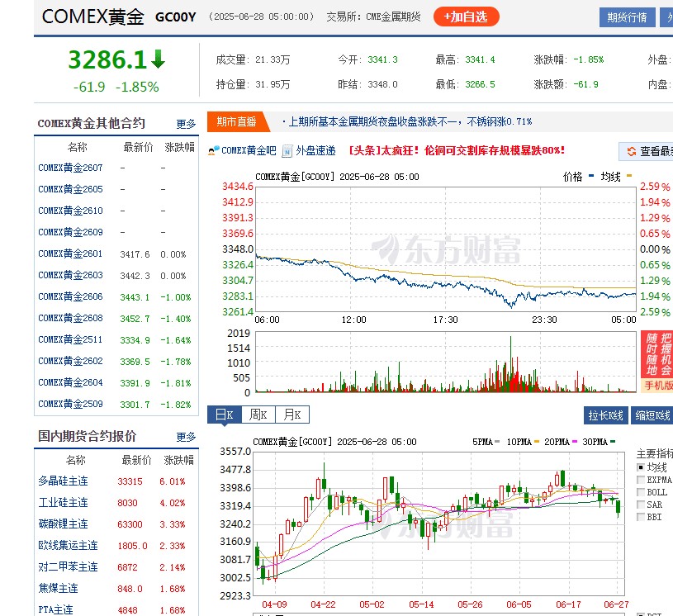
Task: Open 更多 link for 国内期货合约报价
Action: pyautogui.click(x=186, y=437)
